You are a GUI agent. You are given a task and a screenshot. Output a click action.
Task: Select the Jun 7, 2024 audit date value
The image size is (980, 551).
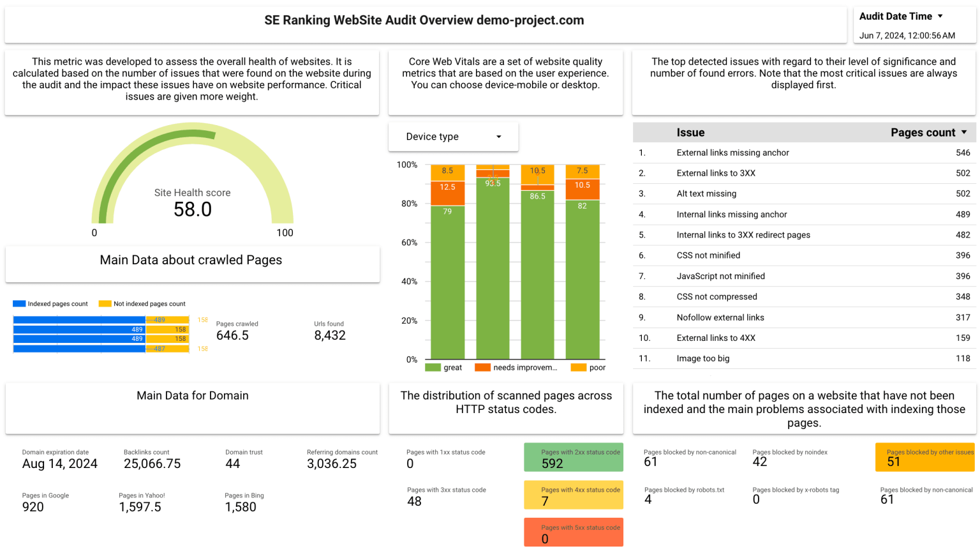907,36
